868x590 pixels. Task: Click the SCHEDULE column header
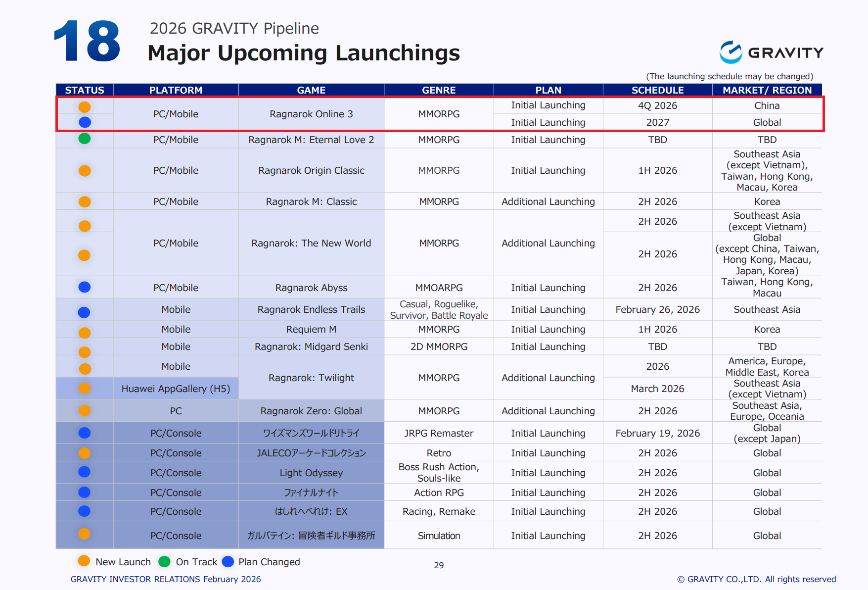coord(657,90)
